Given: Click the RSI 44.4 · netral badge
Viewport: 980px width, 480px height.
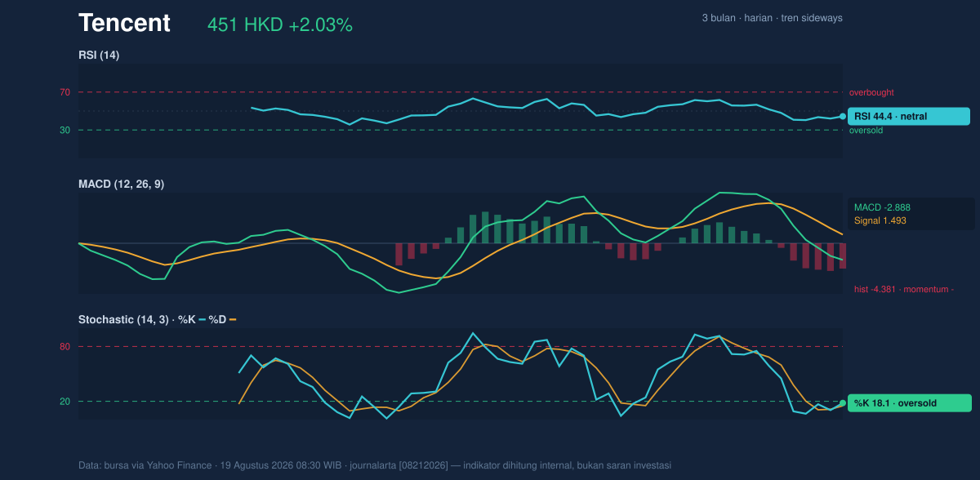Looking at the screenshot, I should pos(909,117).
